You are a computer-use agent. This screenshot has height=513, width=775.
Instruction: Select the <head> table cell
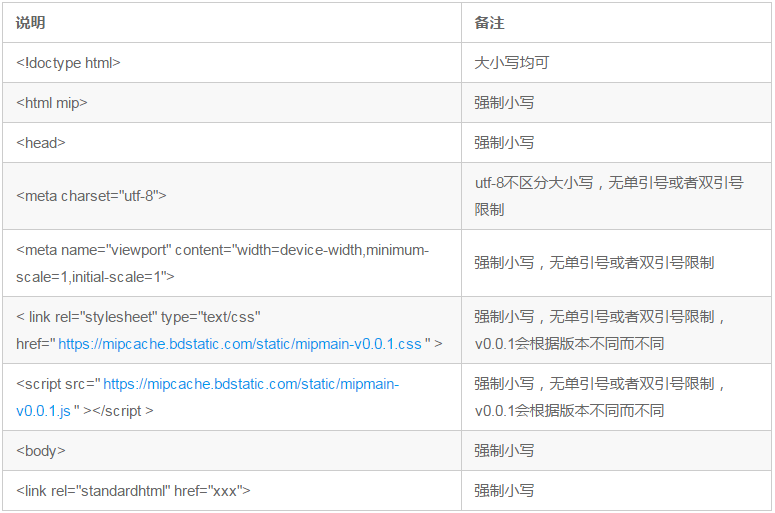pos(41,143)
